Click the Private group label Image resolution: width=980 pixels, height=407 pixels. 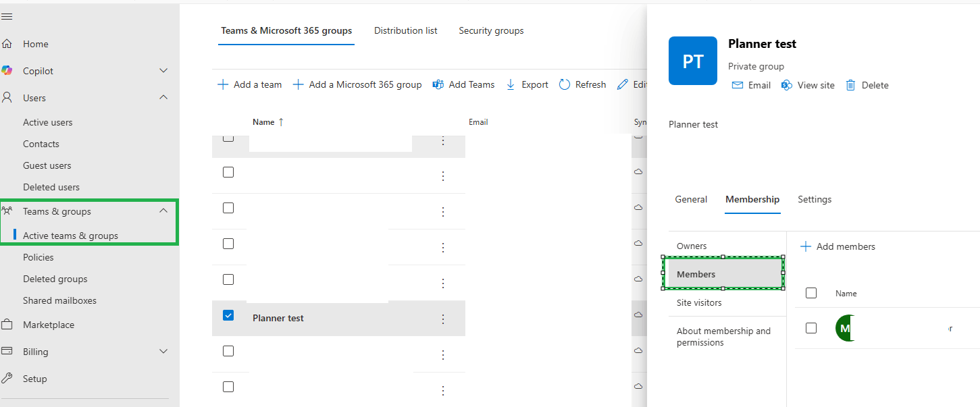(x=756, y=66)
